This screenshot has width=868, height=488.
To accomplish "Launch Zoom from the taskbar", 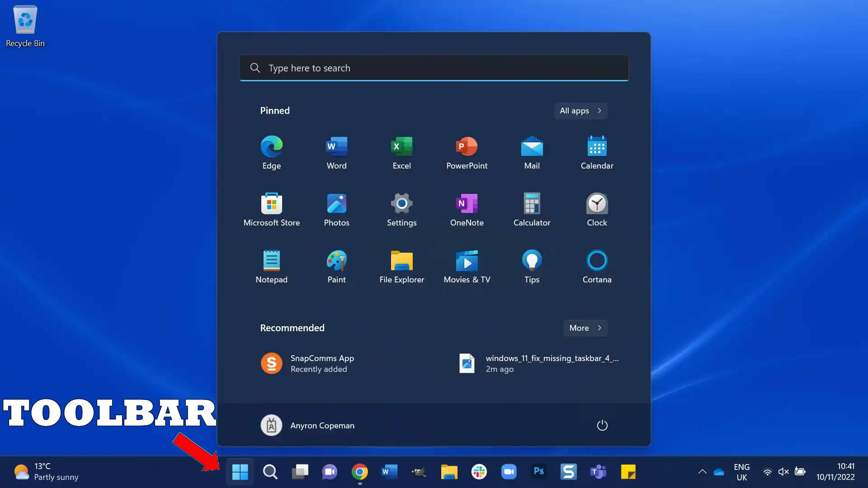I will pyautogui.click(x=509, y=472).
